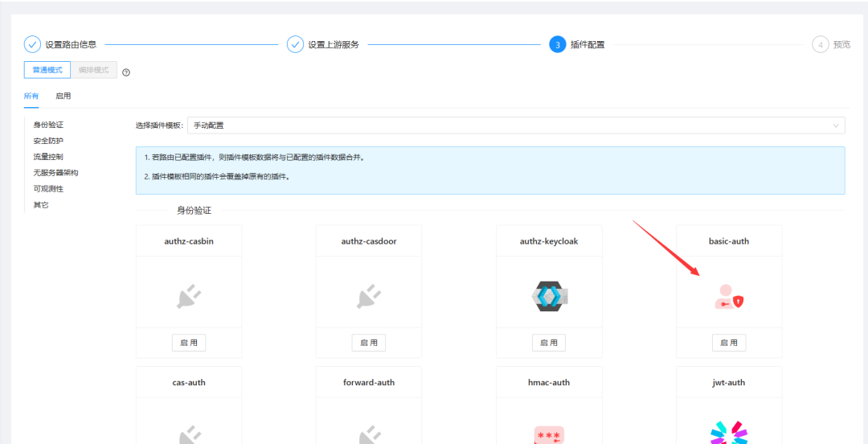Enable the basic-auth plugin

coord(729,343)
